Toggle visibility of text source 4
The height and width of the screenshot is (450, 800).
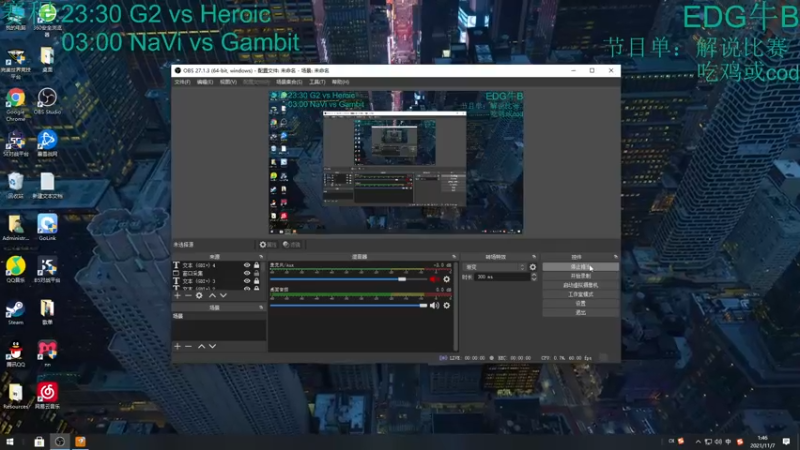pyautogui.click(x=247, y=265)
